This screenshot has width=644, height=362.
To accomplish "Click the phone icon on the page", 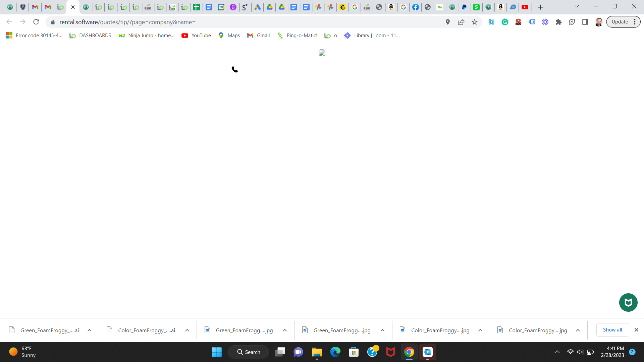I will [235, 69].
